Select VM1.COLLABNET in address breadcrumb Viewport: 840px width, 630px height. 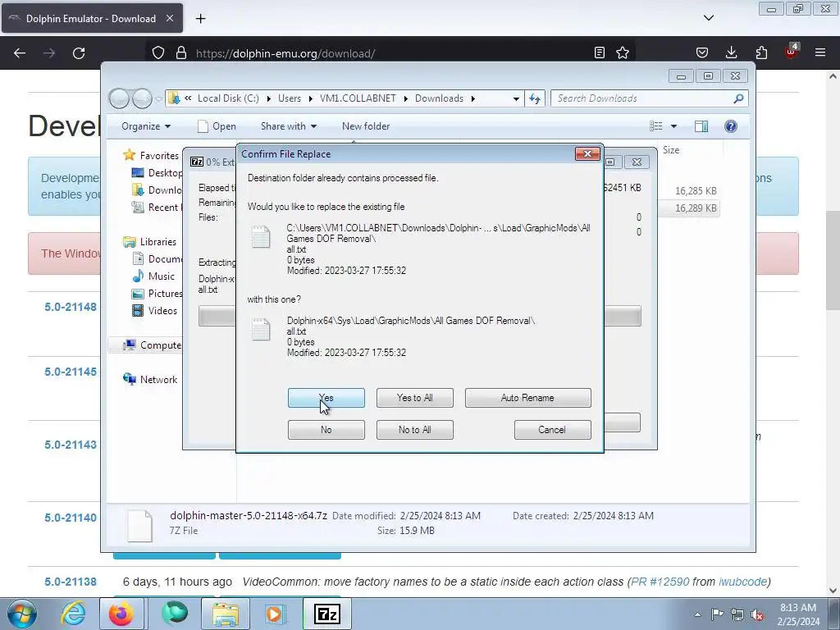[x=358, y=98]
